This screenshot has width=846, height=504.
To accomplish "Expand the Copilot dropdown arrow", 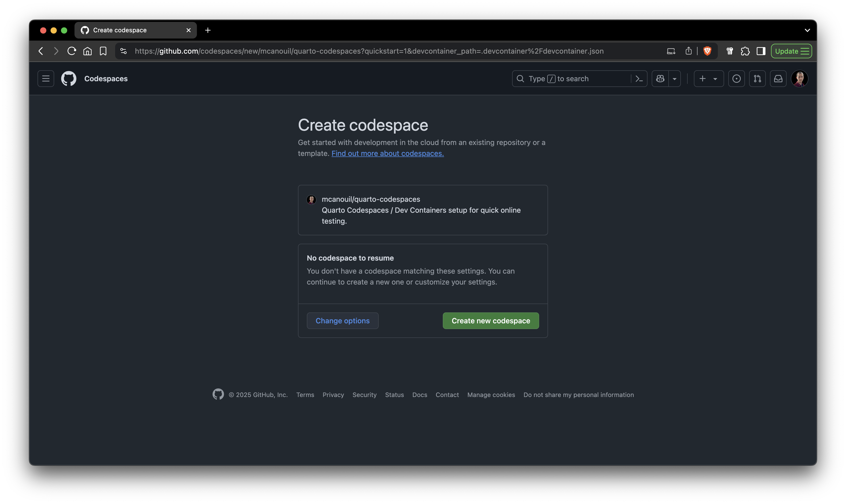I will click(675, 78).
